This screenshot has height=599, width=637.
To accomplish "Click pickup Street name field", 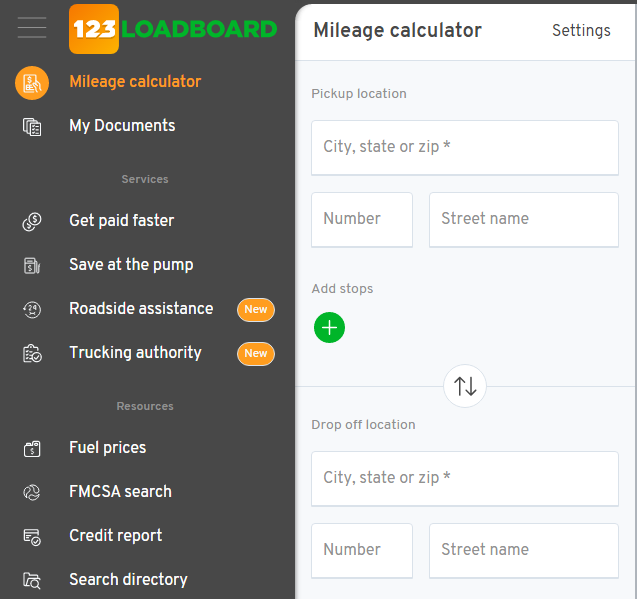I will click(x=524, y=219).
